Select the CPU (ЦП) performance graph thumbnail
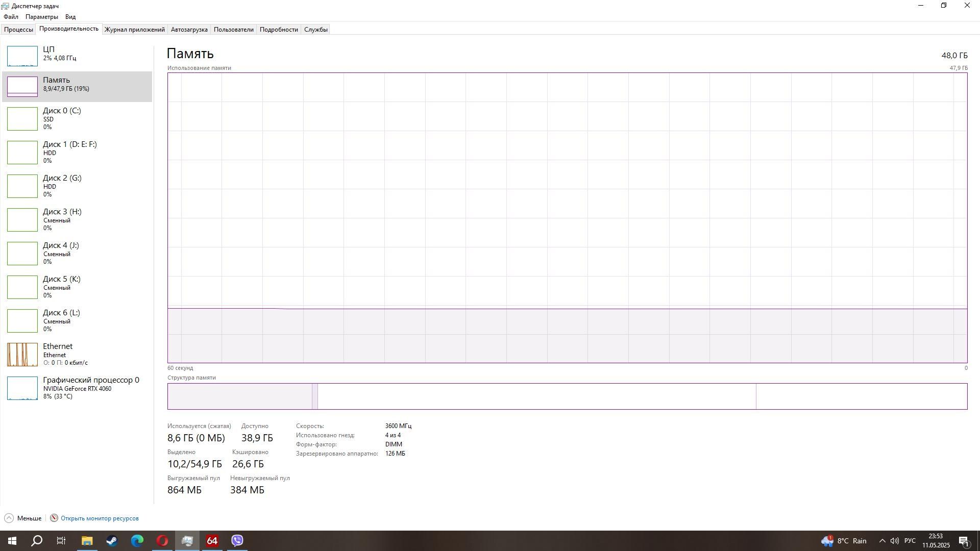The width and height of the screenshot is (980, 551). pyautogui.click(x=22, y=56)
